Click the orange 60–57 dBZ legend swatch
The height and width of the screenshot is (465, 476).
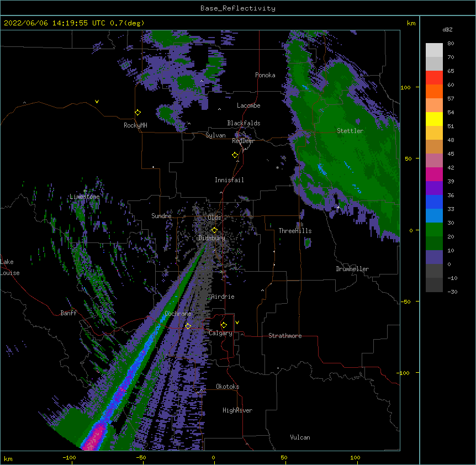[x=434, y=91]
